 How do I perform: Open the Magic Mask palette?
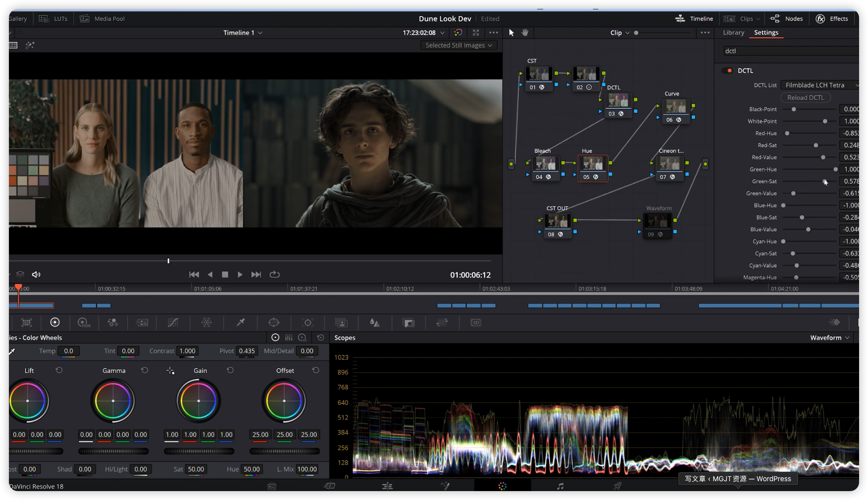[341, 323]
